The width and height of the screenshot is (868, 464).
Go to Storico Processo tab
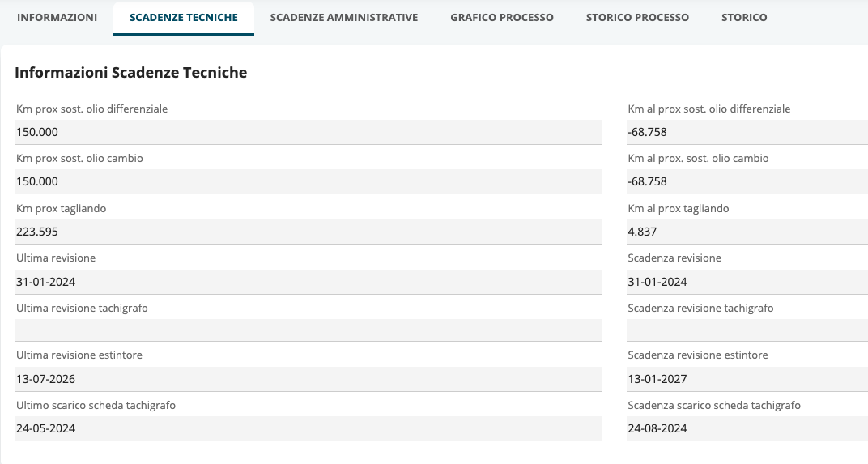[637, 17]
